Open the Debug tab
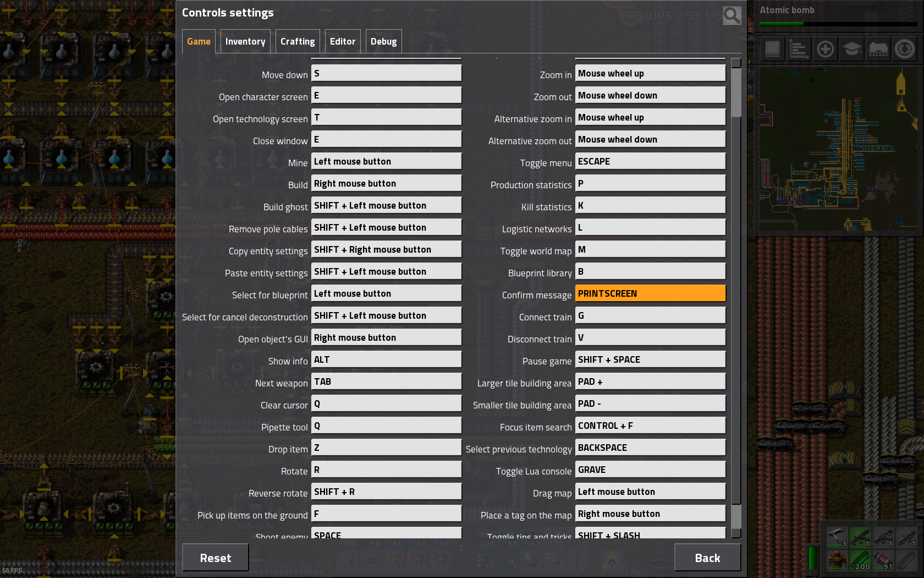The image size is (924, 578). pyautogui.click(x=384, y=41)
